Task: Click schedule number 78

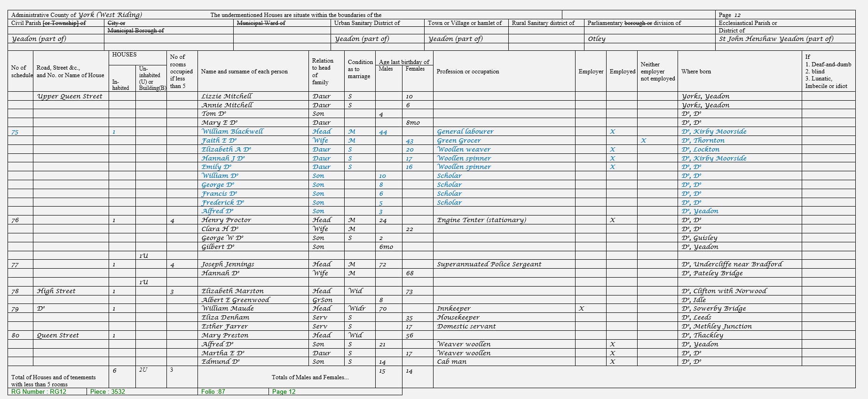Action: pyautogui.click(x=15, y=291)
